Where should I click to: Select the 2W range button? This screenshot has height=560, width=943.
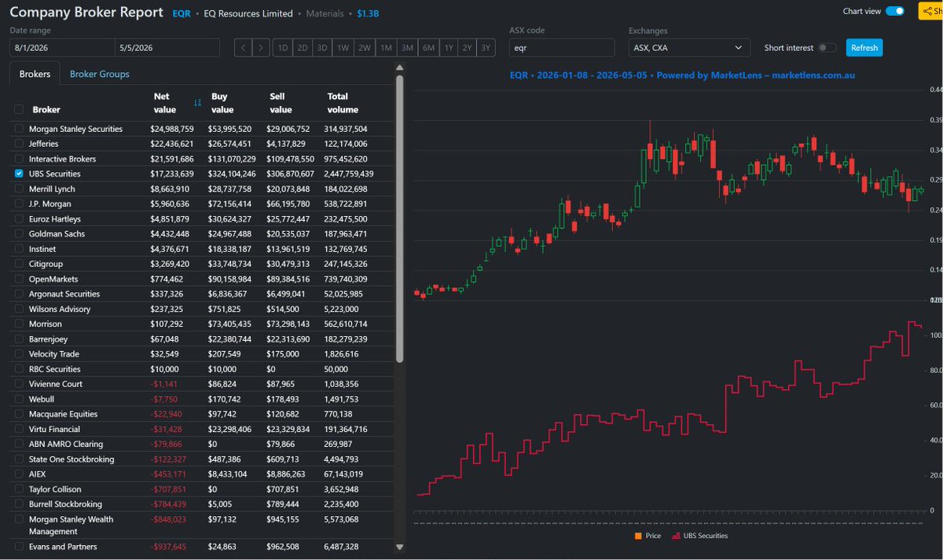coord(365,47)
